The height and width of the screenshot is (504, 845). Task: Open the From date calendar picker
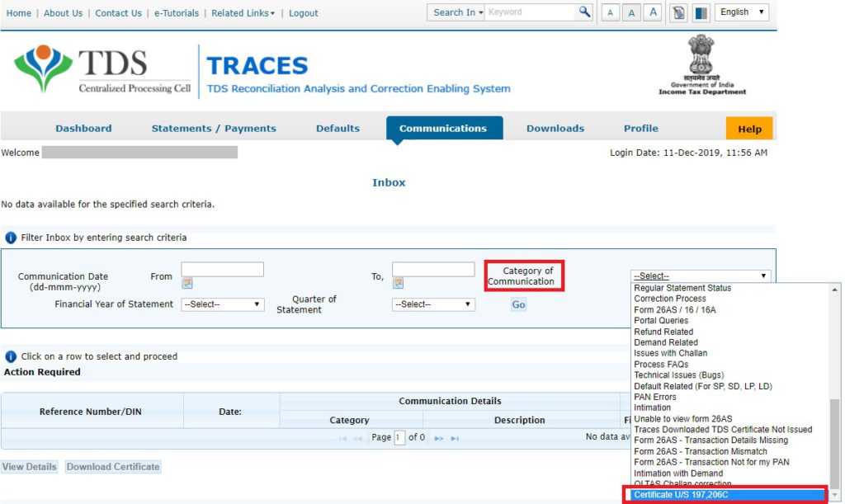pos(187,284)
